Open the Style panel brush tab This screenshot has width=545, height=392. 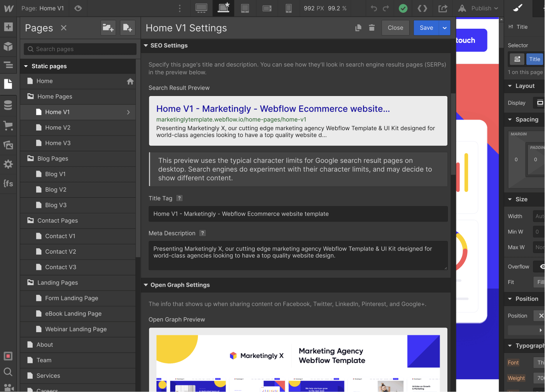point(518,8)
